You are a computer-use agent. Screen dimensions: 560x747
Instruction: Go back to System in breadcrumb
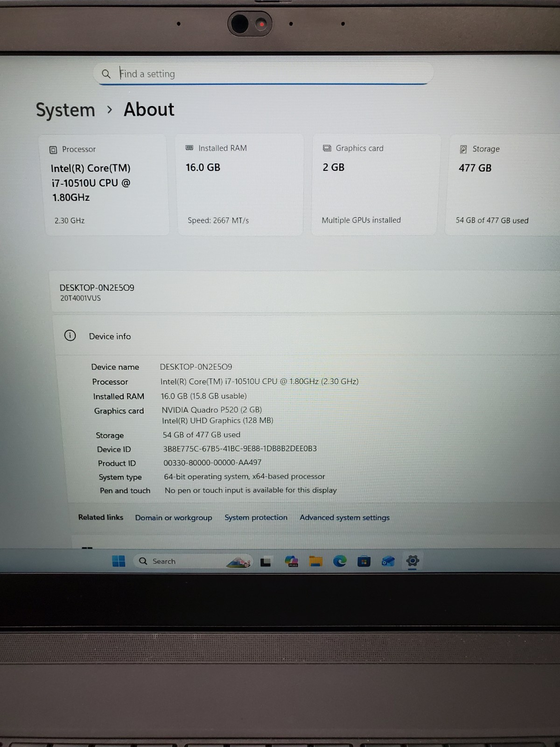pyautogui.click(x=65, y=110)
